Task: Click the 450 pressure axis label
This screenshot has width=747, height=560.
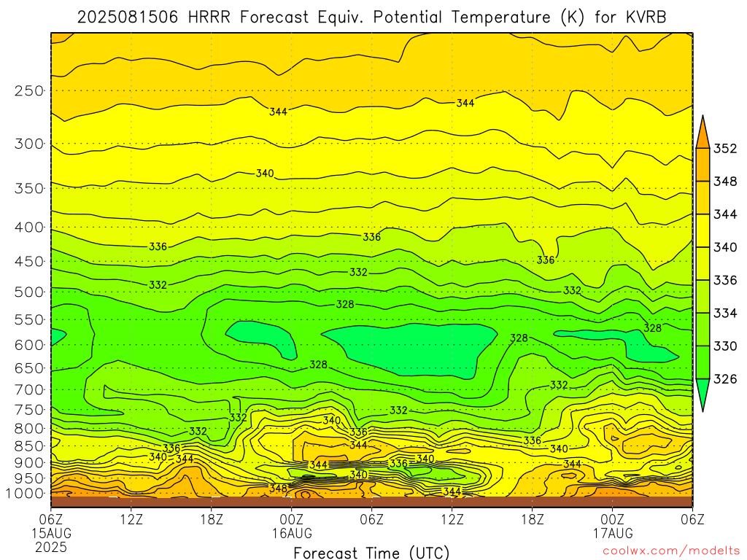Action: (29, 262)
